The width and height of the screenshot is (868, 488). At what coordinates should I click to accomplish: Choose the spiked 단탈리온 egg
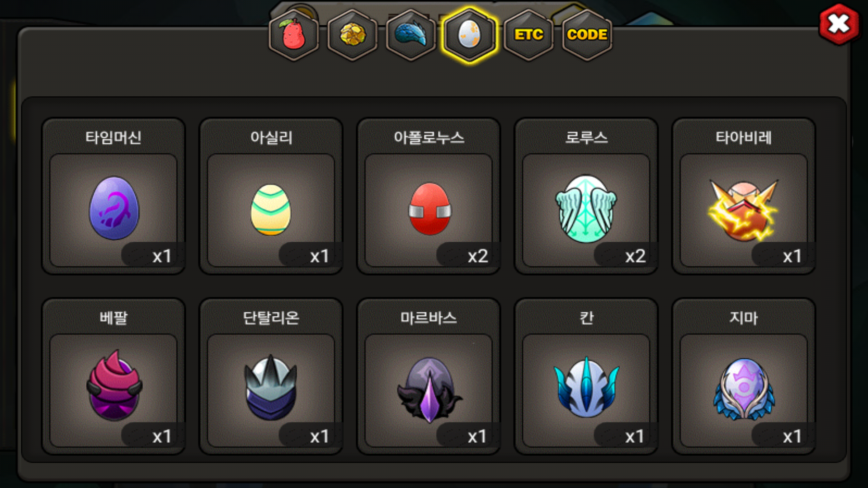coord(271,387)
